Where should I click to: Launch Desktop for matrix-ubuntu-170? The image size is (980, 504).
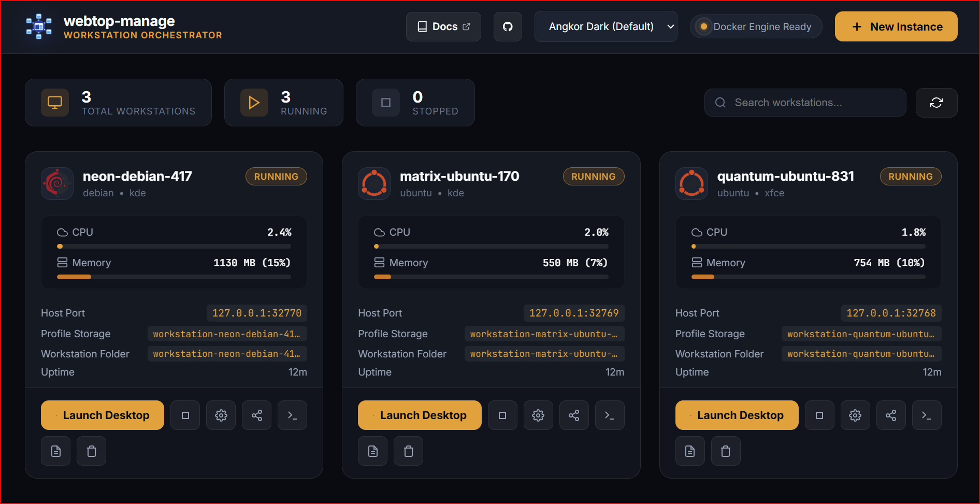(420, 415)
